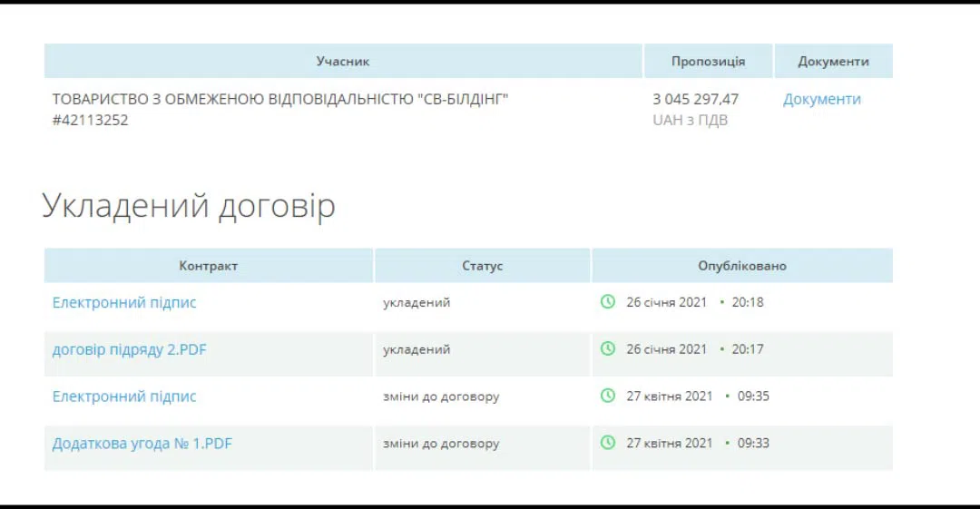Viewport: 980px width, 509px height.
Task: Click the Укладений договір heading
Action: click(189, 205)
